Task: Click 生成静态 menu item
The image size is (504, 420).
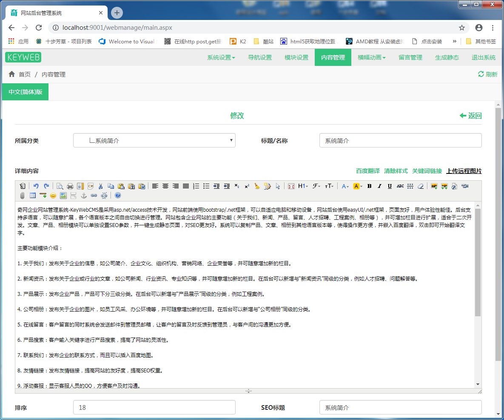Action: 447,57
